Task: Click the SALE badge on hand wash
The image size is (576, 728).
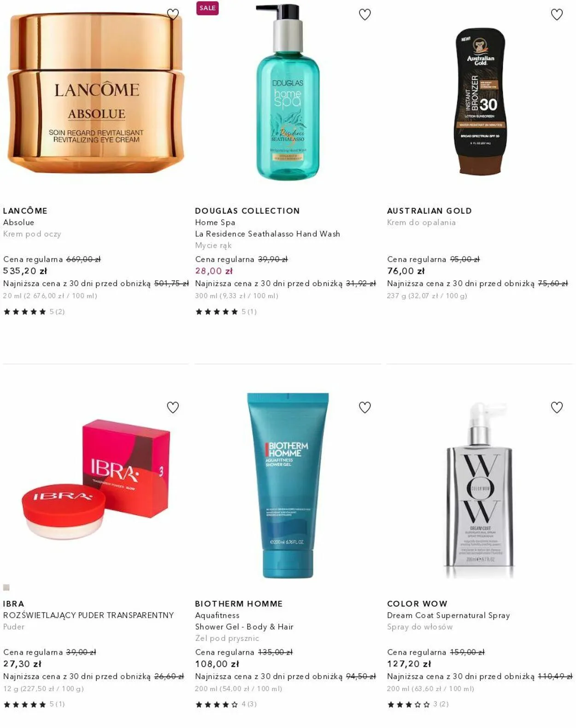Action: click(207, 8)
